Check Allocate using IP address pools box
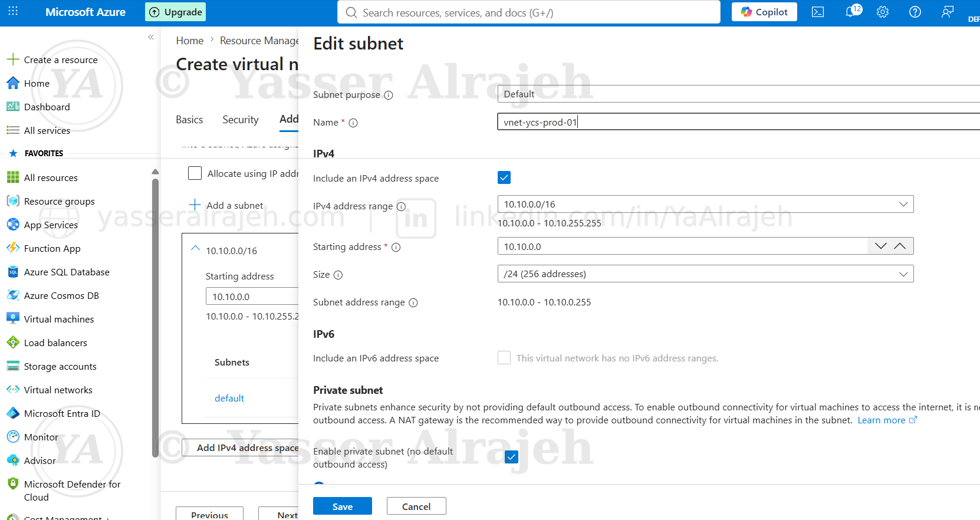This screenshot has width=980, height=520. (195, 173)
